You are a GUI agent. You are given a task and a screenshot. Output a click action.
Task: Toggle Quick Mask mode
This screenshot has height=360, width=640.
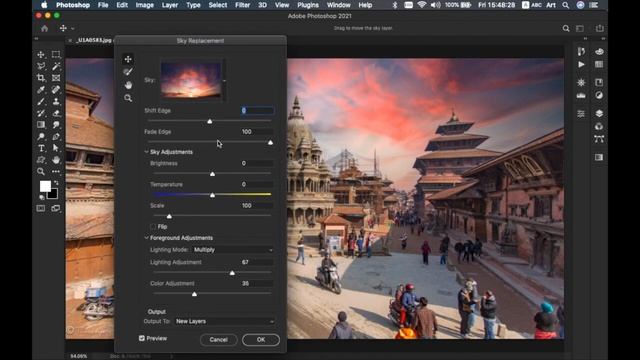[41, 209]
